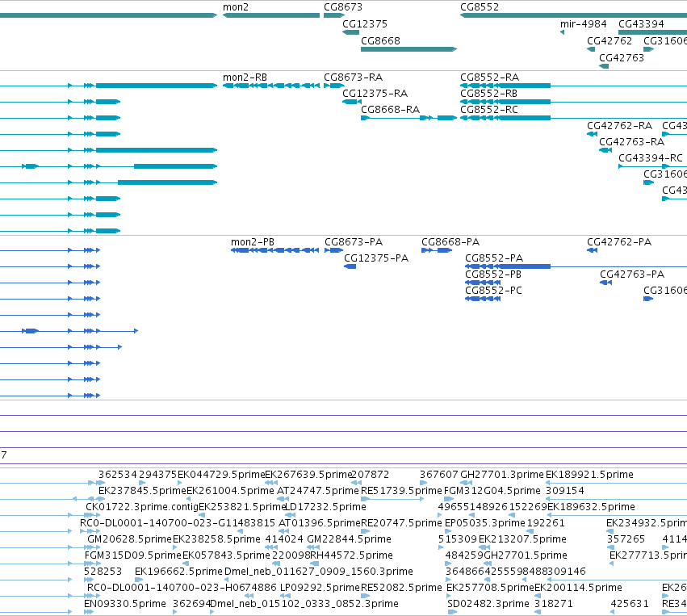Image resolution: width=687 pixels, height=616 pixels.
Task: Select EST RH44572.5prime
Action: point(351,555)
